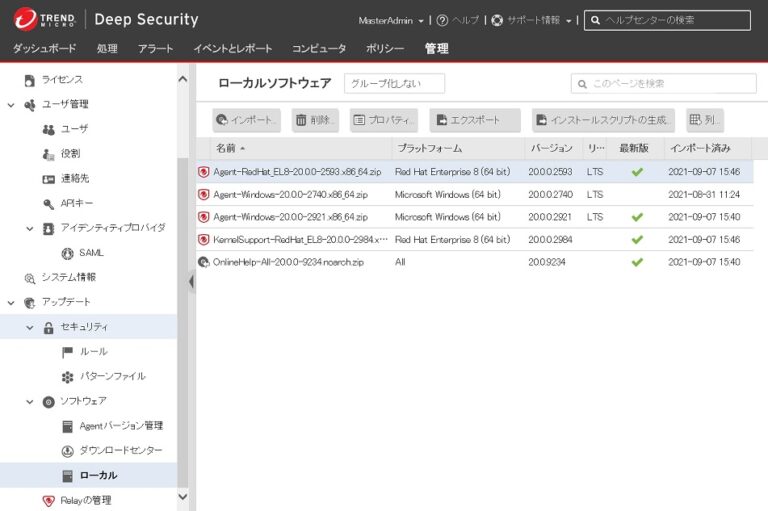Click the システム情報 magnifier icon
This screenshot has height=511, width=768.
[x=29, y=278]
